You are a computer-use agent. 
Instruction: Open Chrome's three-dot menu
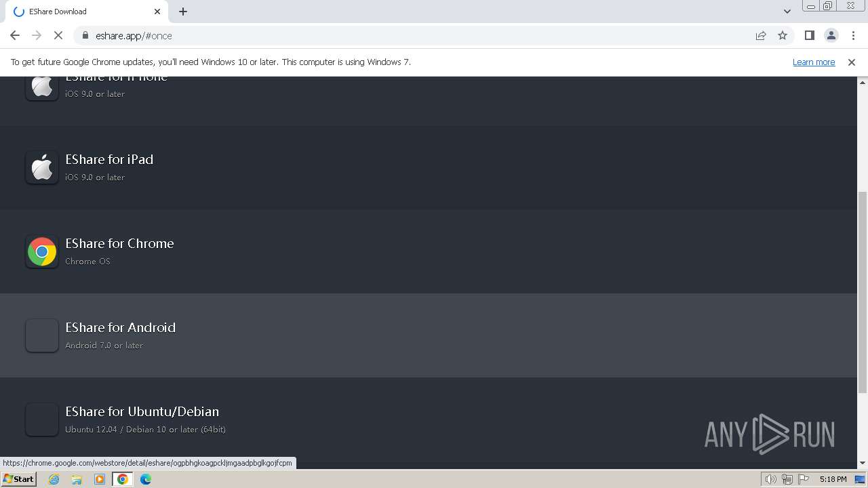point(852,35)
